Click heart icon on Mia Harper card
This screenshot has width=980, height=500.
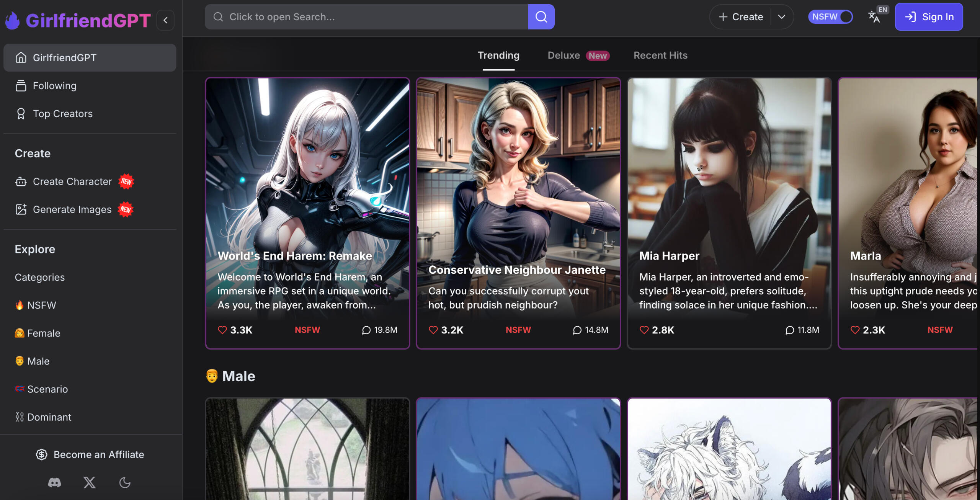point(644,330)
